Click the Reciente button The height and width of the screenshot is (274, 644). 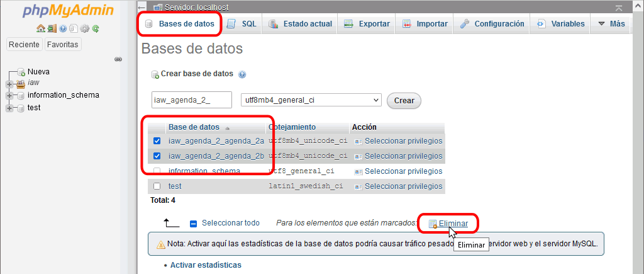[x=25, y=45]
